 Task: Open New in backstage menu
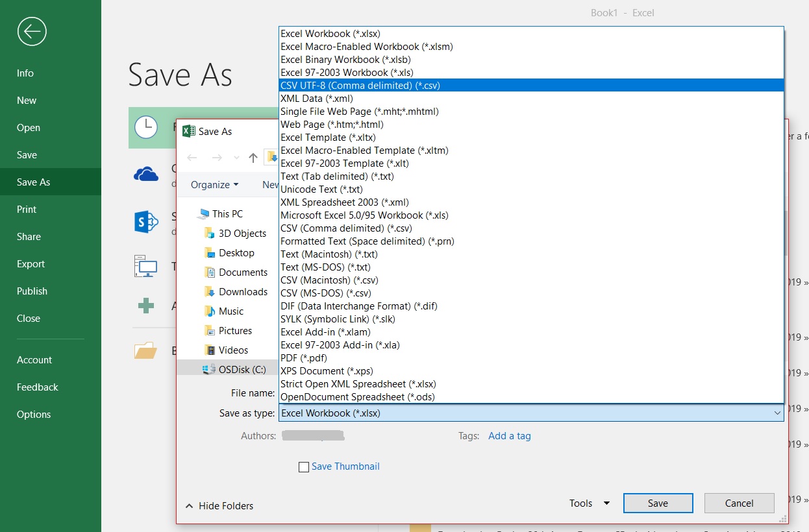tap(51, 101)
